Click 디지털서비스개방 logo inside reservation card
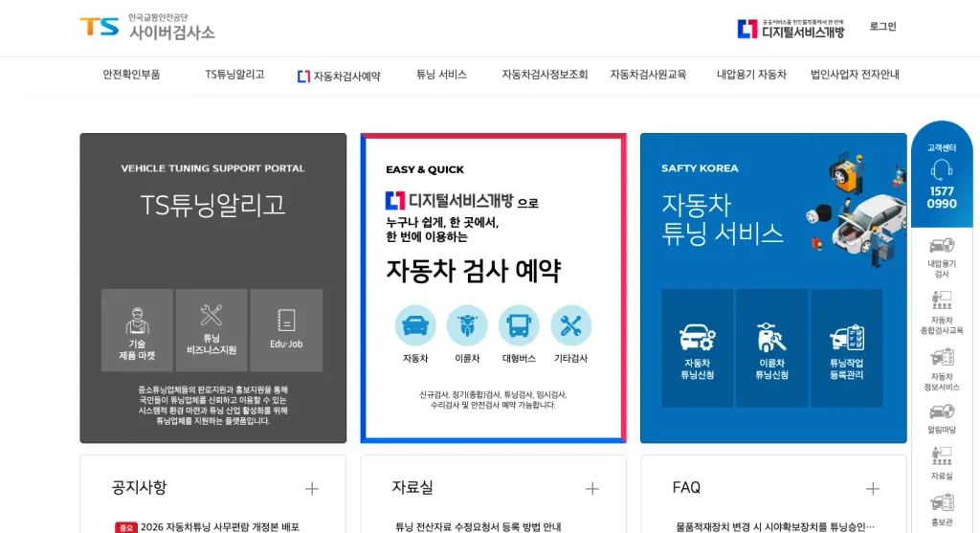980x533 pixels. tap(450, 201)
